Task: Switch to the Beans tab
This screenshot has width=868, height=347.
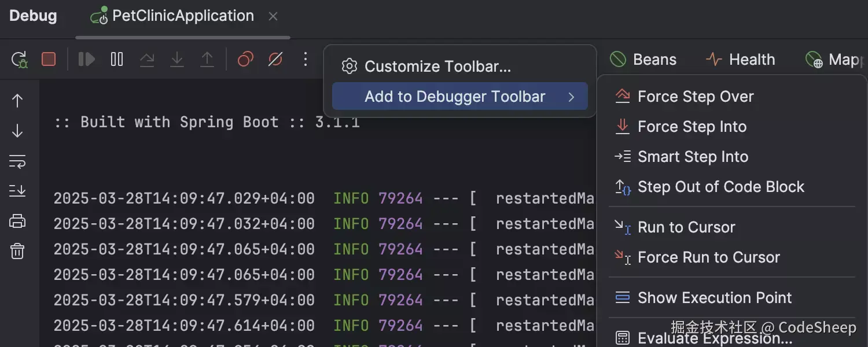Action: tap(643, 60)
